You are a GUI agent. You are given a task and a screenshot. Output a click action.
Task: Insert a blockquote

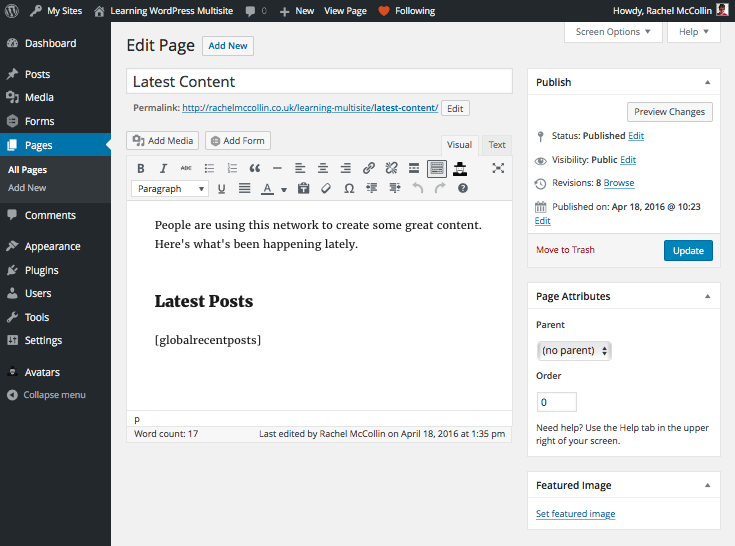[255, 168]
